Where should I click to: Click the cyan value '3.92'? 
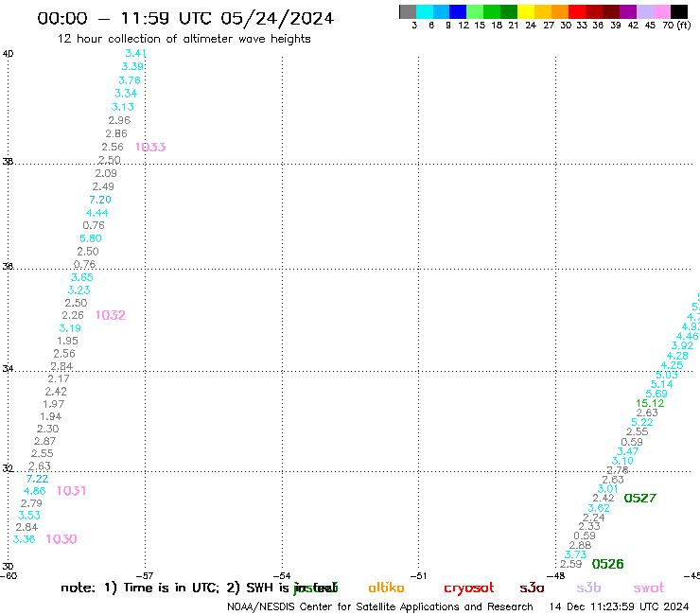(x=682, y=345)
